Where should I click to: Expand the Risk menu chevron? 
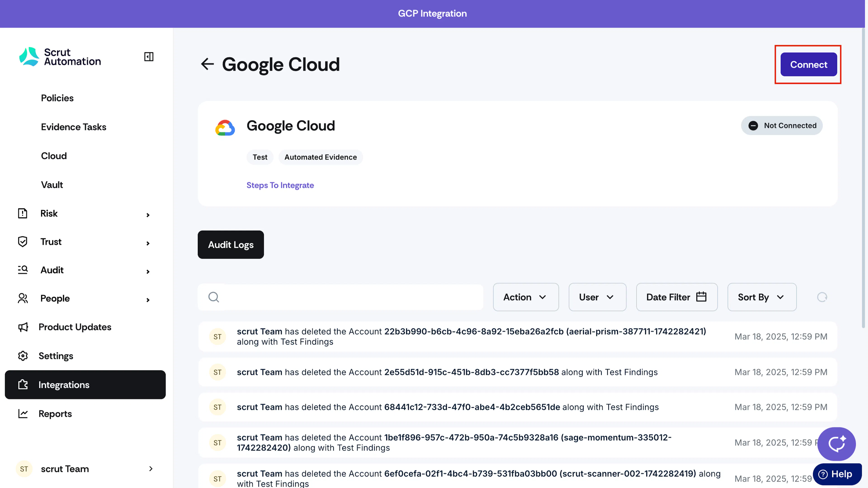pyautogui.click(x=148, y=215)
